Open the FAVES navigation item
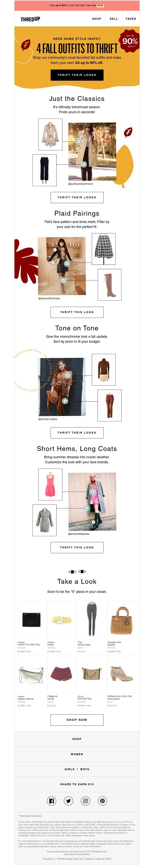The image size is (154, 868). pos(131,19)
